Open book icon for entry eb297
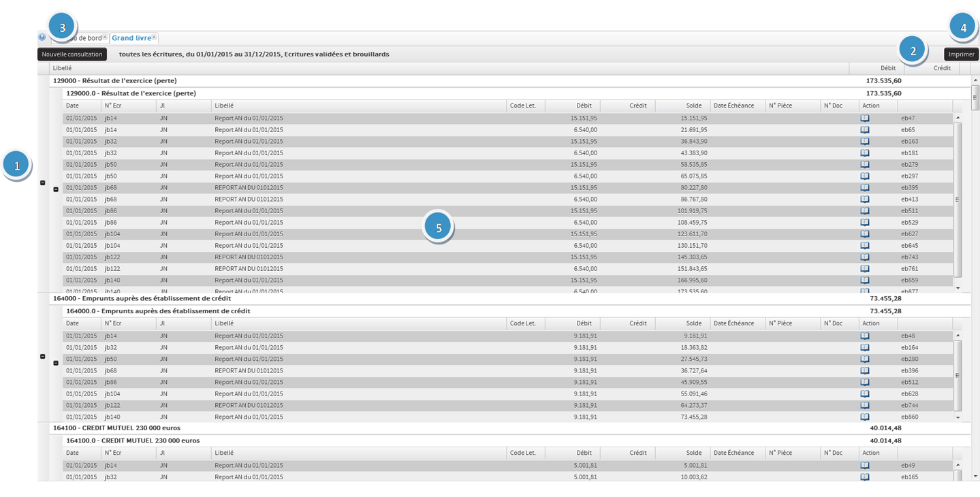This screenshot has width=980, height=497. [865, 176]
